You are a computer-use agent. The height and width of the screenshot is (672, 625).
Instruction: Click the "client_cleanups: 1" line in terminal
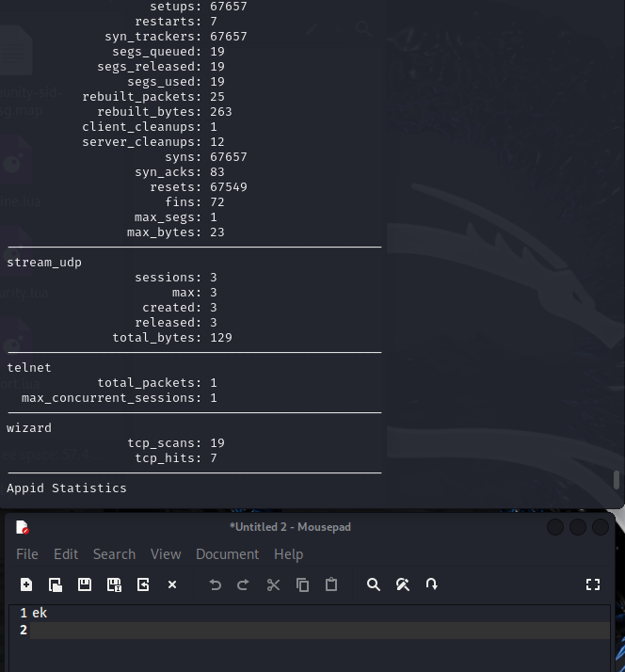150,127
